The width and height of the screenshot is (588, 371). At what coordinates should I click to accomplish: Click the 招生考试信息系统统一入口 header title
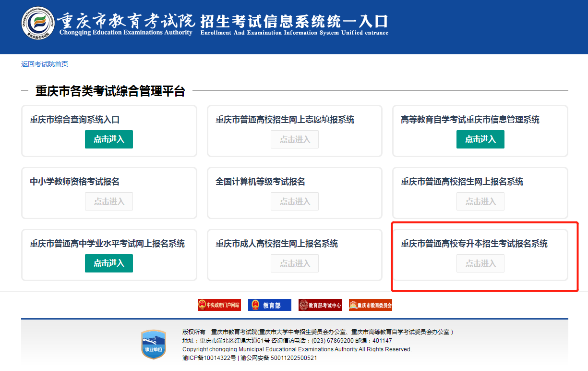coord(294,22)
